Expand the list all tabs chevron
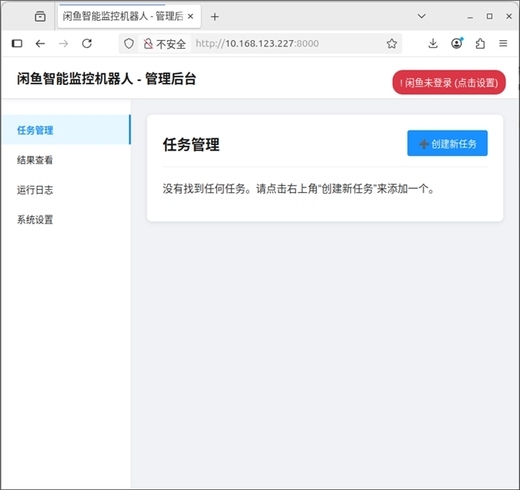520x490 pixels. coord(422,16)
